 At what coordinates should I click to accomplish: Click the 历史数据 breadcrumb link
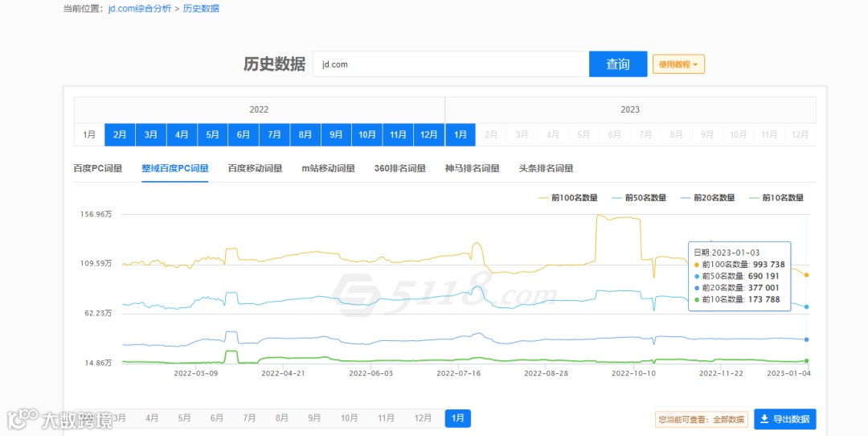[201, 9]
